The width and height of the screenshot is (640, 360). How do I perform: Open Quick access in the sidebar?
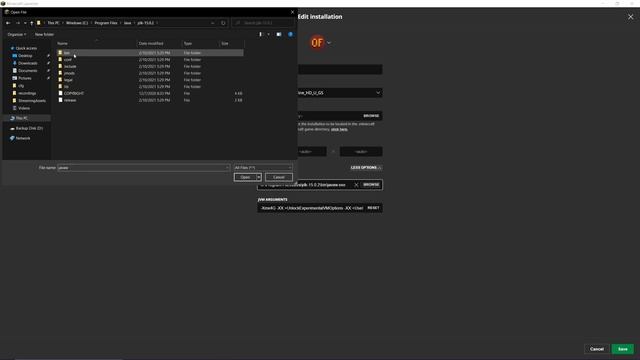(26, 48)
